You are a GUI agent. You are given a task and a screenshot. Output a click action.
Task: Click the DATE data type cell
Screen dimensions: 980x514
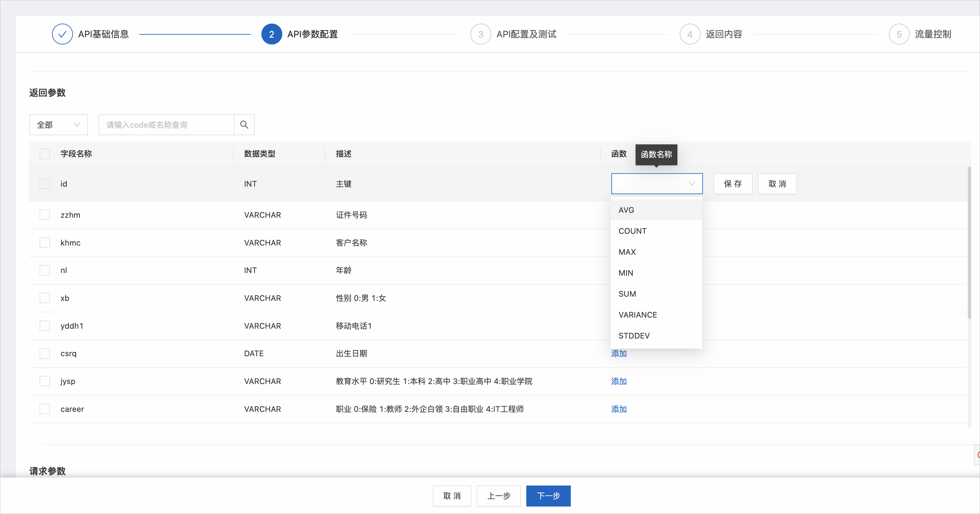(254, 353)
